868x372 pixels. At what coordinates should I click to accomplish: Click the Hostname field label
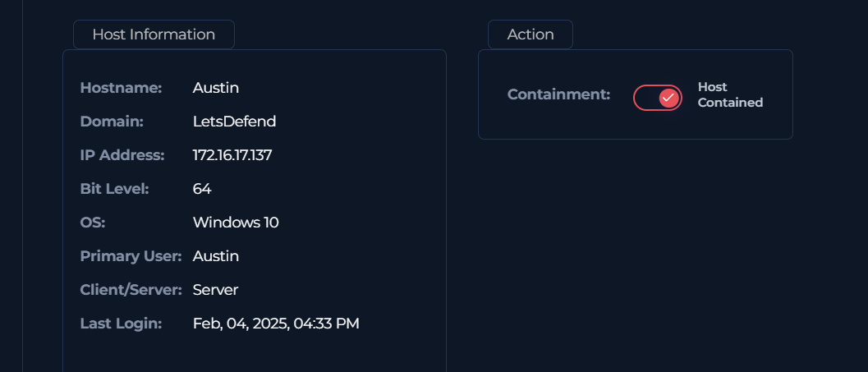(x=121, y=88)
